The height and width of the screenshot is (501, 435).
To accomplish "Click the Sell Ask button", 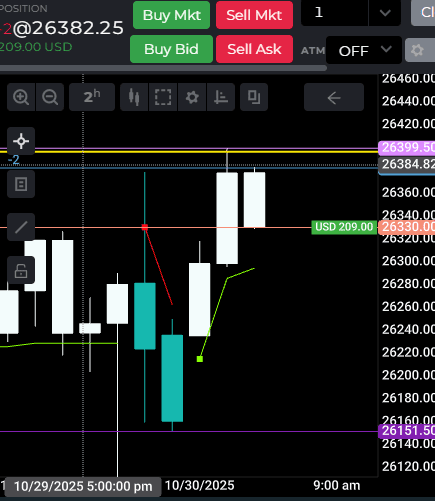I will point(254,49).
